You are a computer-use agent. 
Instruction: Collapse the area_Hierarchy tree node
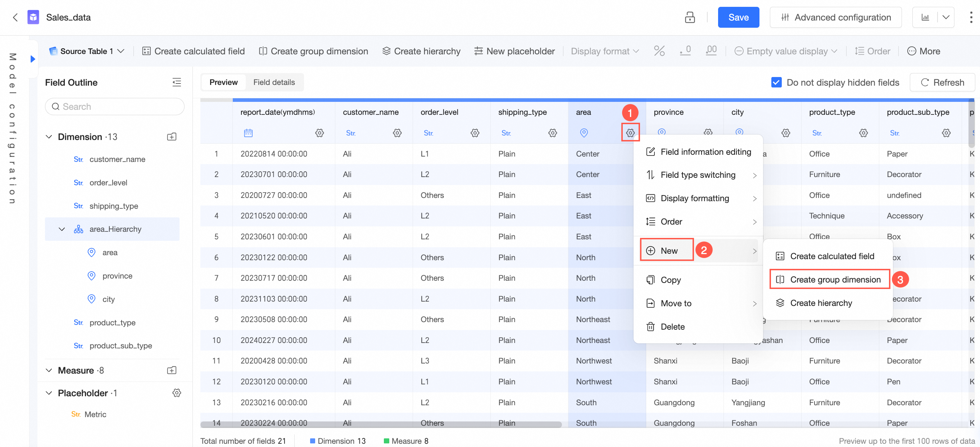[62, 229]
